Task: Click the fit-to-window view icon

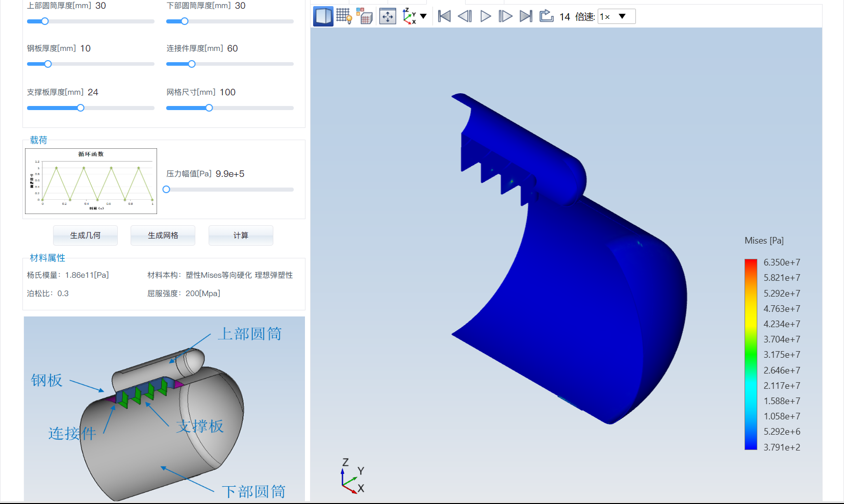Action: (x=388, y=16)
